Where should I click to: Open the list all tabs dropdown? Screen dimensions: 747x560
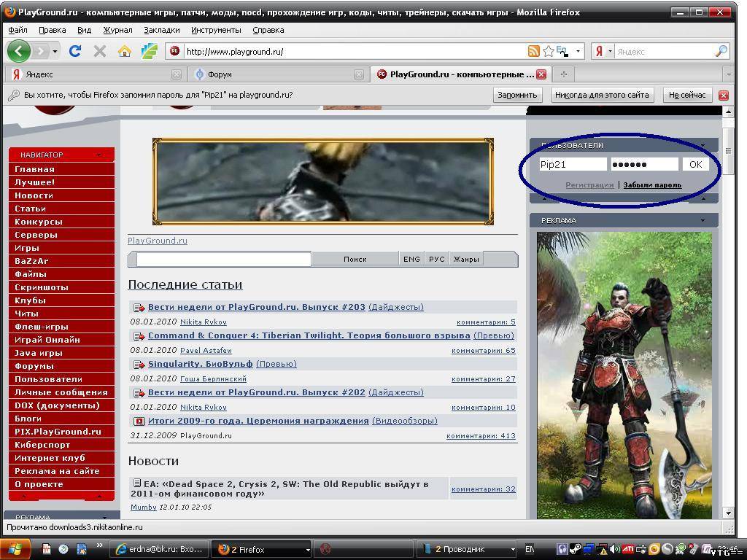point(728,74)
